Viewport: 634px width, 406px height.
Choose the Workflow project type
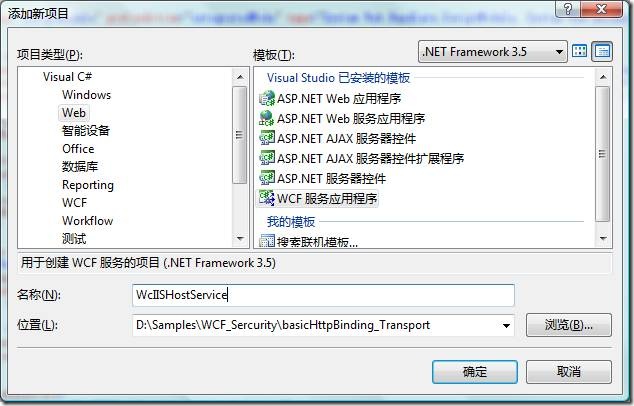coord(87,221)
